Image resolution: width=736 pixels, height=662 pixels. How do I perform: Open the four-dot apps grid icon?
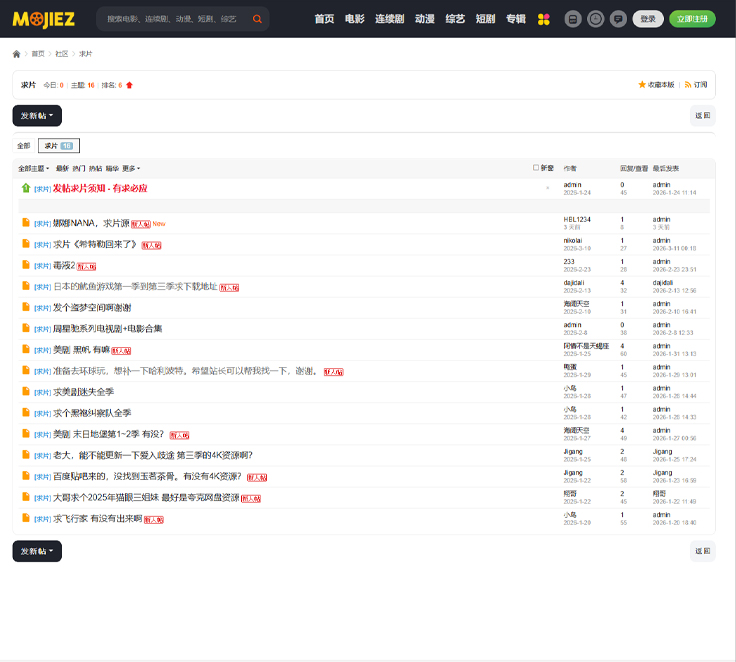click(544, 19)
